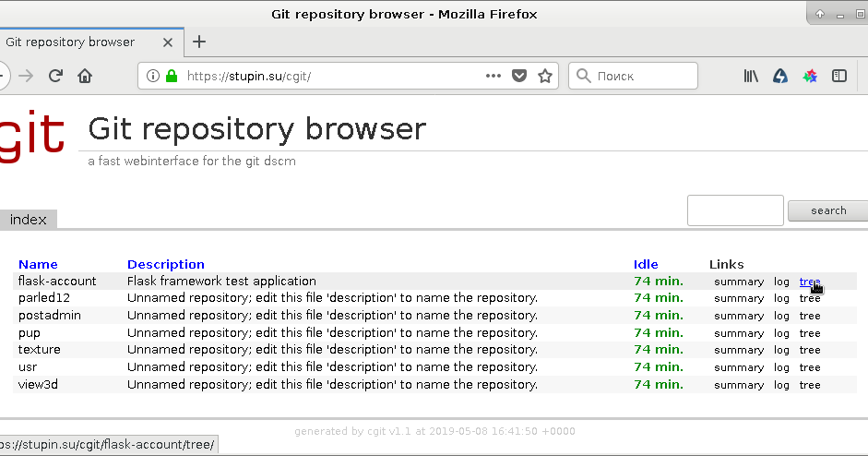Sort repositories by Idle column
The width and height of the screenshot is (868, 456).
pyautogui.click(x=646, y=264)
